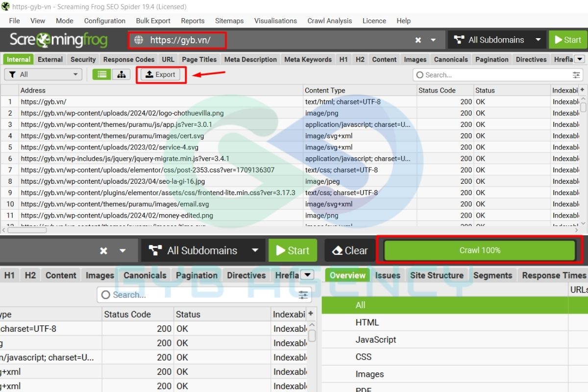Open the File menu
Image resolution: width=588 pixels, height=392 pixels.
click(15, 21)
